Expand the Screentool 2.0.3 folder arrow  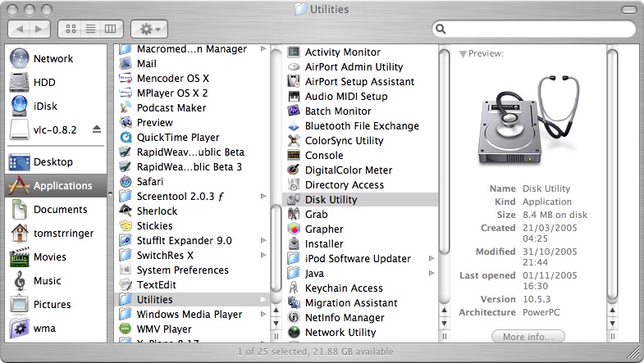[263, 197]
